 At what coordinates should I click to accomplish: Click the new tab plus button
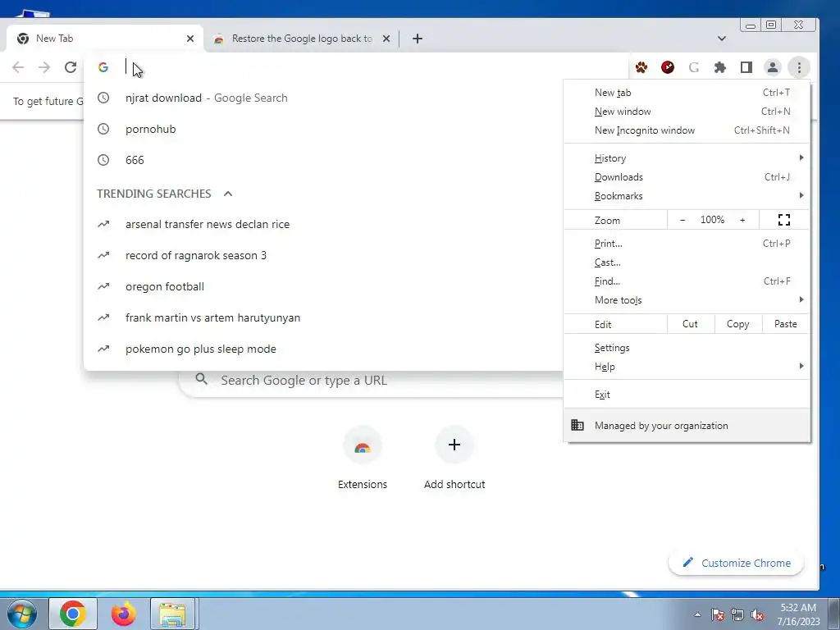click(418, 39)
